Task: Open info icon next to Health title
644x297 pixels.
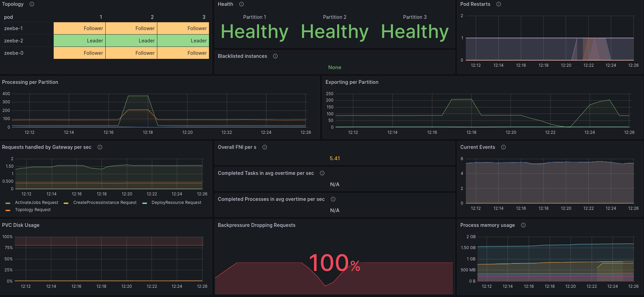Action: pos(241,4)
